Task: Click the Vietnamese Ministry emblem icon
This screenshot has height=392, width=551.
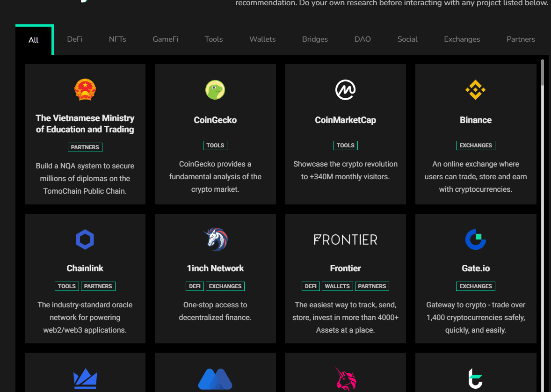Action: (x=85, y=90)
